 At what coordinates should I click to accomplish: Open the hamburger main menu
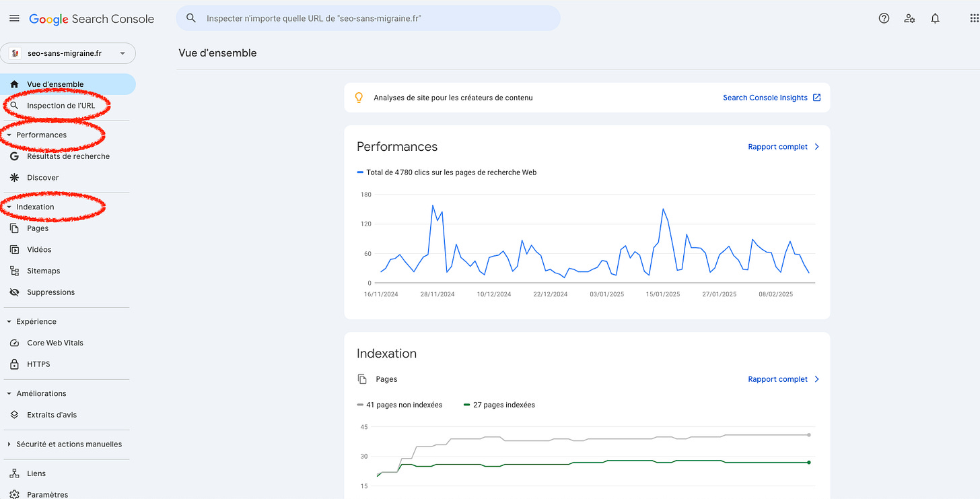(x=14, y=19)
